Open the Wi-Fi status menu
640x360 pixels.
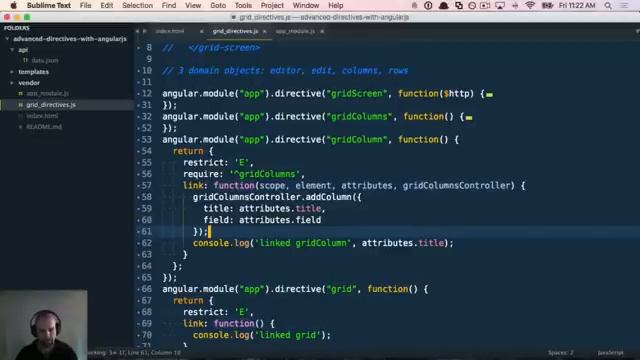[530, 5]
